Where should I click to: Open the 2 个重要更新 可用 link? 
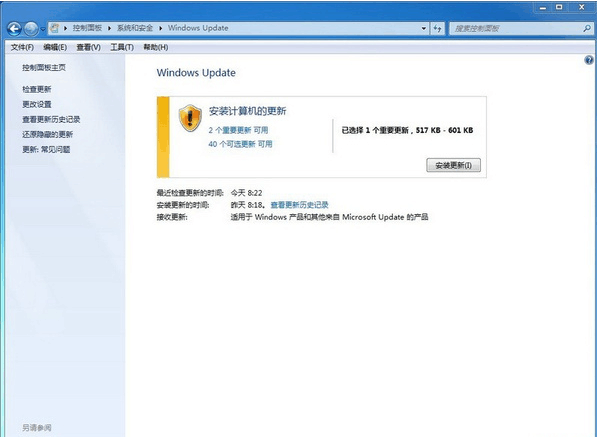[x=238, y=130]
